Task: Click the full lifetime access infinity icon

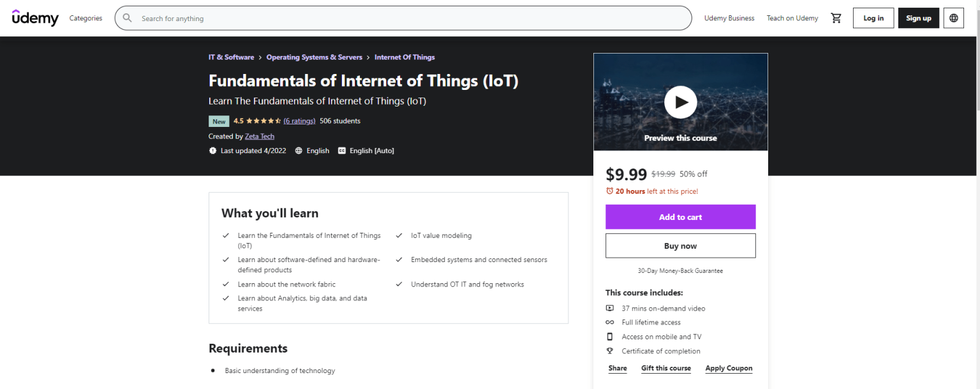Action: pos(611,322)
